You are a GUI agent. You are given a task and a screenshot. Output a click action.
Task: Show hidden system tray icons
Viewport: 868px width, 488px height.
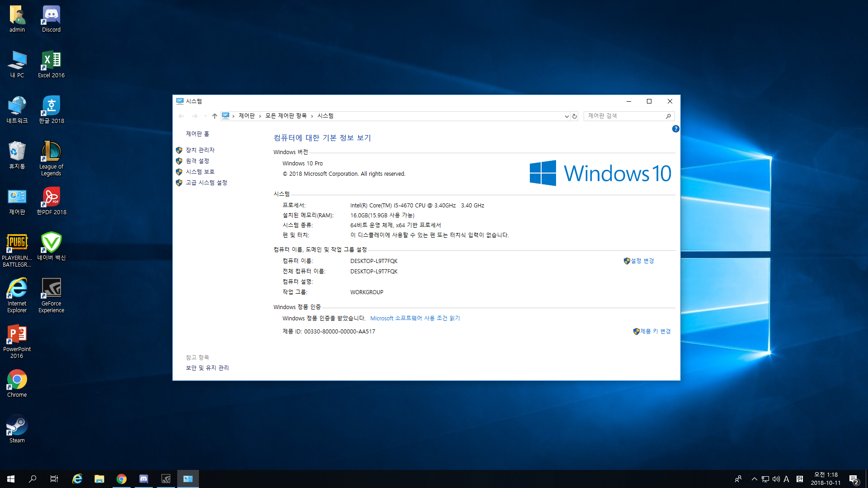click(x=754, y=479)
